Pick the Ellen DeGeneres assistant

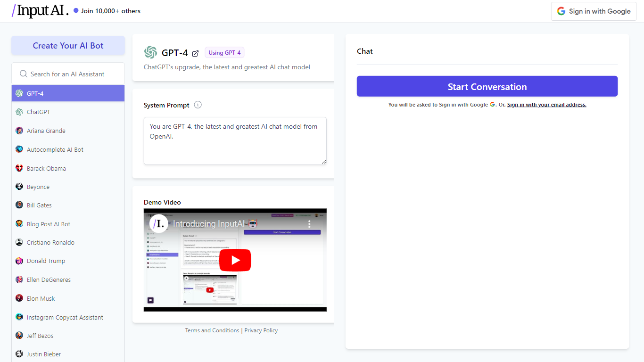tap(68, 280)
